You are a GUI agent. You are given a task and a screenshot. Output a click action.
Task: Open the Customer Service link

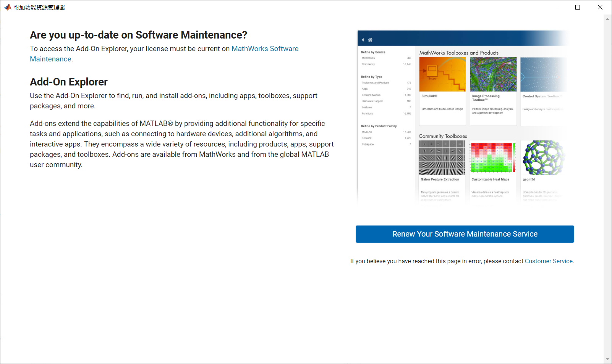[x=549, y=261]
